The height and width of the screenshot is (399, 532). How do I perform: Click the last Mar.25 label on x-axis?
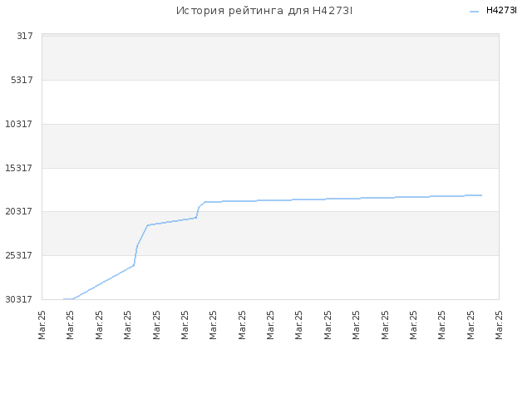pyautogui.click(x=499, y=325)
